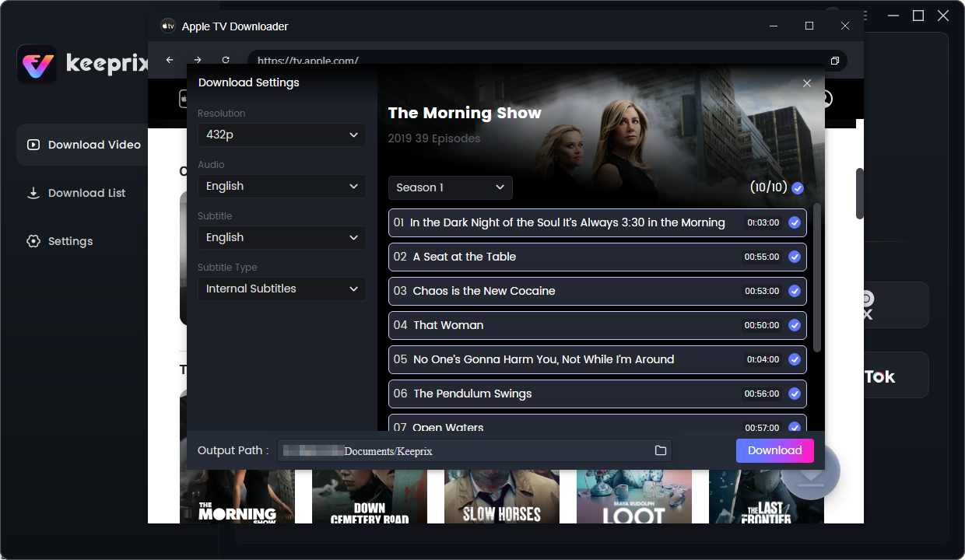Deselect all episodes using the 10/10 checkmark
965x560 pixels.
point(797,187)
